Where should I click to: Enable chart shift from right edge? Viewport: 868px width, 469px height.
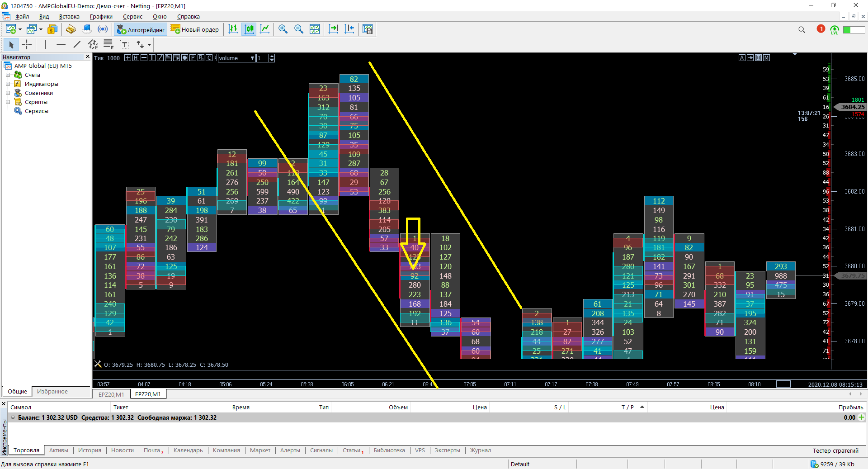point(349,29)
